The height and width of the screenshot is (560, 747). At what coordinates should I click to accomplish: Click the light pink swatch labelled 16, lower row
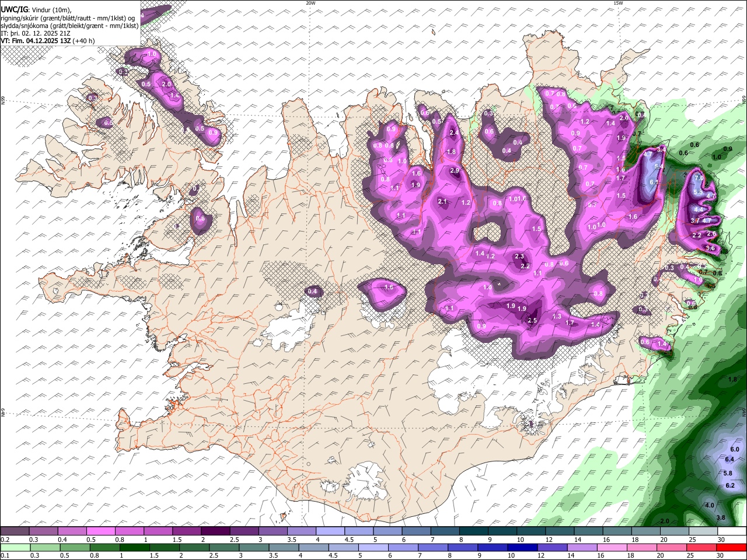(x=612, y=547)
